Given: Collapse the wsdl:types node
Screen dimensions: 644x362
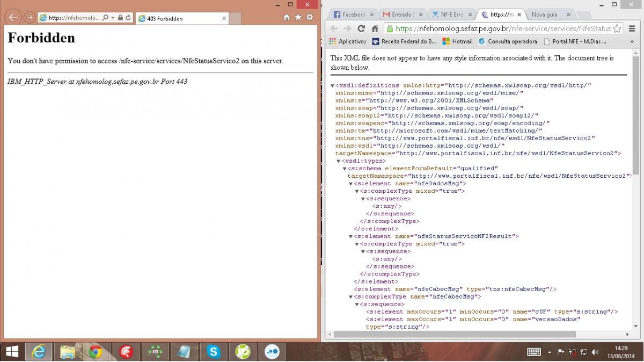Looking at the screenshot, I should (x=339, y=161).
